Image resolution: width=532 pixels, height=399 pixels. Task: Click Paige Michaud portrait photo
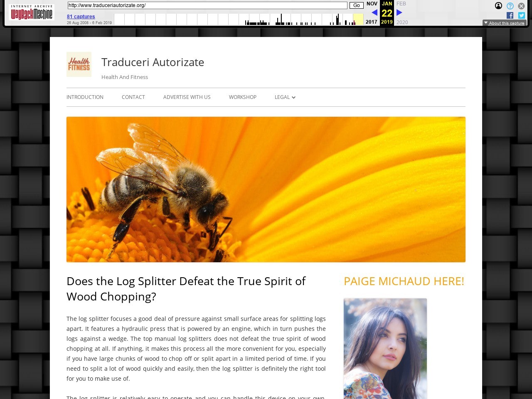385,348
